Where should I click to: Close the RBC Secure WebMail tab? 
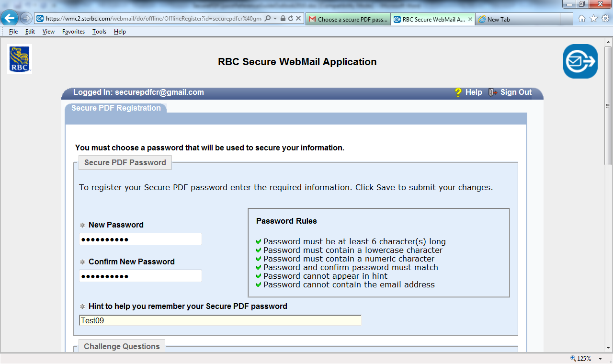pos(470,20)
